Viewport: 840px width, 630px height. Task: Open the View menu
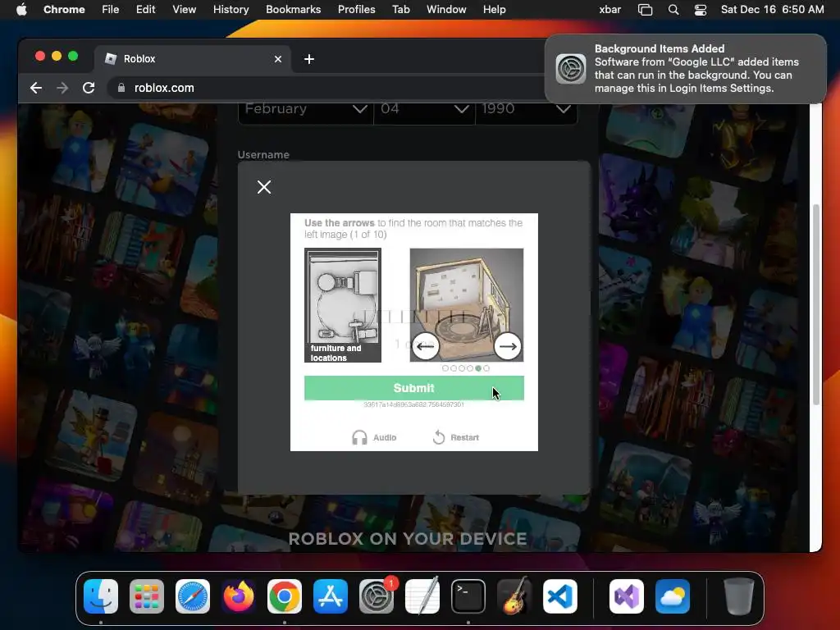click(185, 10)
